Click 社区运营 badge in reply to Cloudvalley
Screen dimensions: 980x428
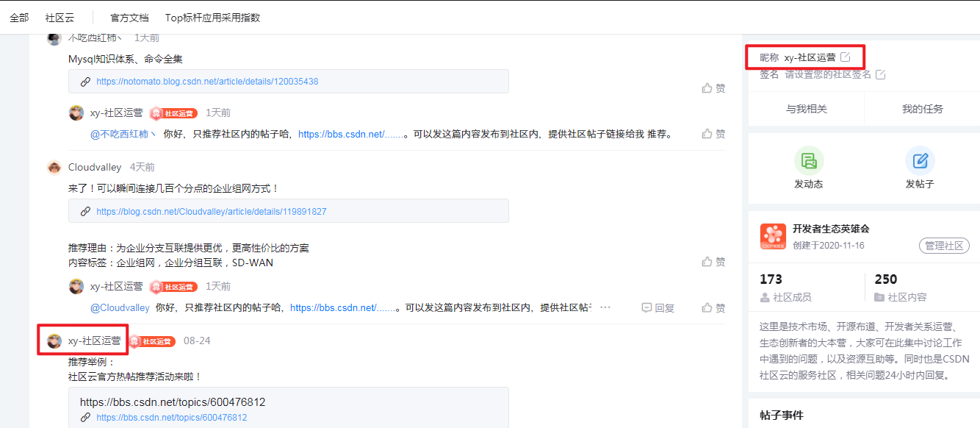tap(174, 287)
